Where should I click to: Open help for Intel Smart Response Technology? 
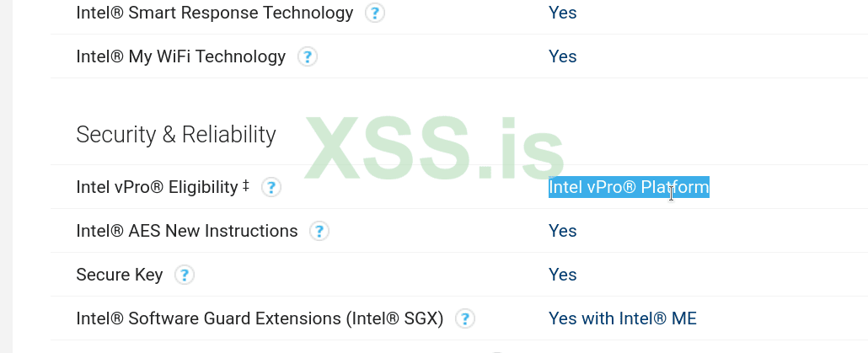(x=375, y=13)
